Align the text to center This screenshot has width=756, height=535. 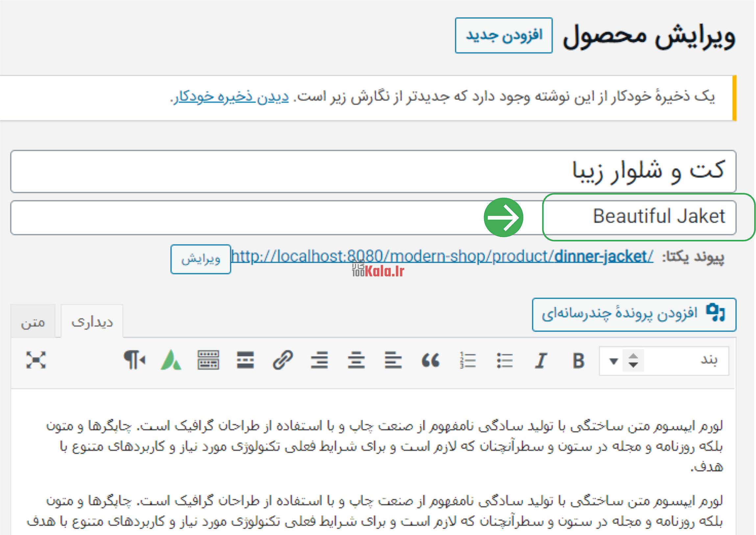click(356, 361)
